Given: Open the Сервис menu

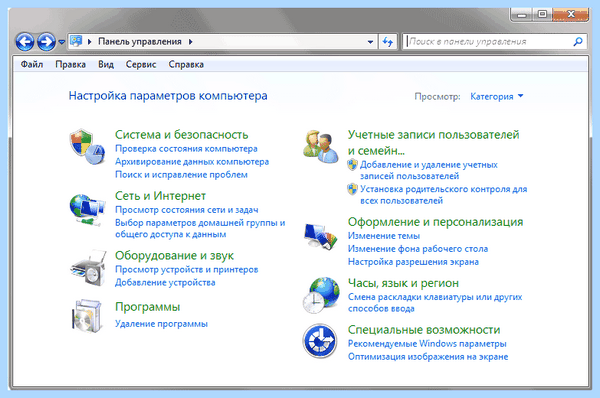Looking at the screenshot, I should (x=141, y=64).
